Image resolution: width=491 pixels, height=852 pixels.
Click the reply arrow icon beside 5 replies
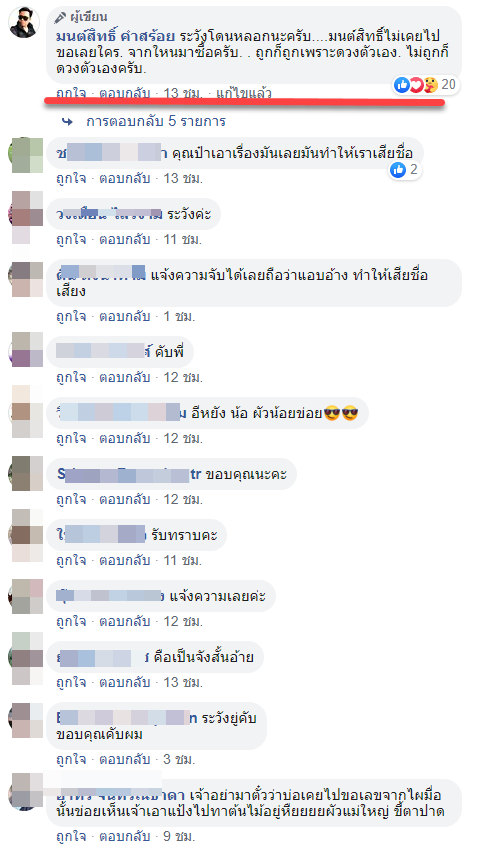pyautogui.click(x=67, y=122)
